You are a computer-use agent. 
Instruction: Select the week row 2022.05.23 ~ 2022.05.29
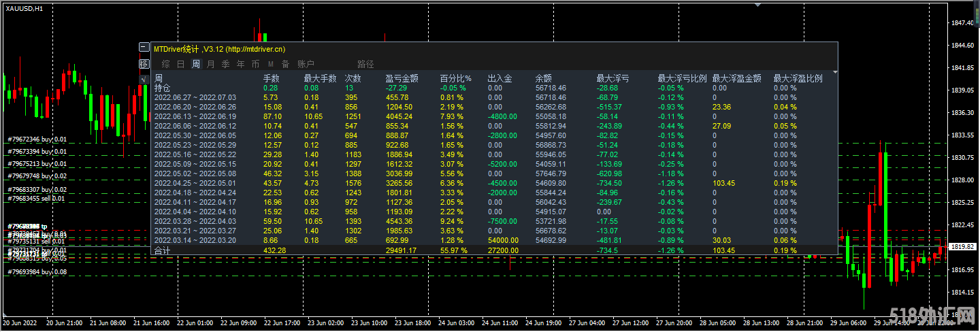tap(493, 145)
